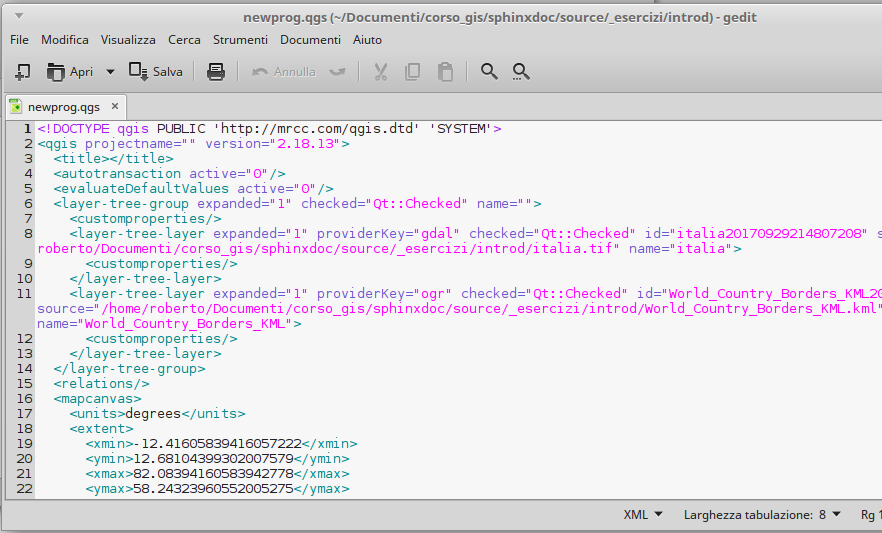Viewport: 882px width, 533px height.
Task: Close the newprog.qgs tab
Action: click(x=115, y=106)
